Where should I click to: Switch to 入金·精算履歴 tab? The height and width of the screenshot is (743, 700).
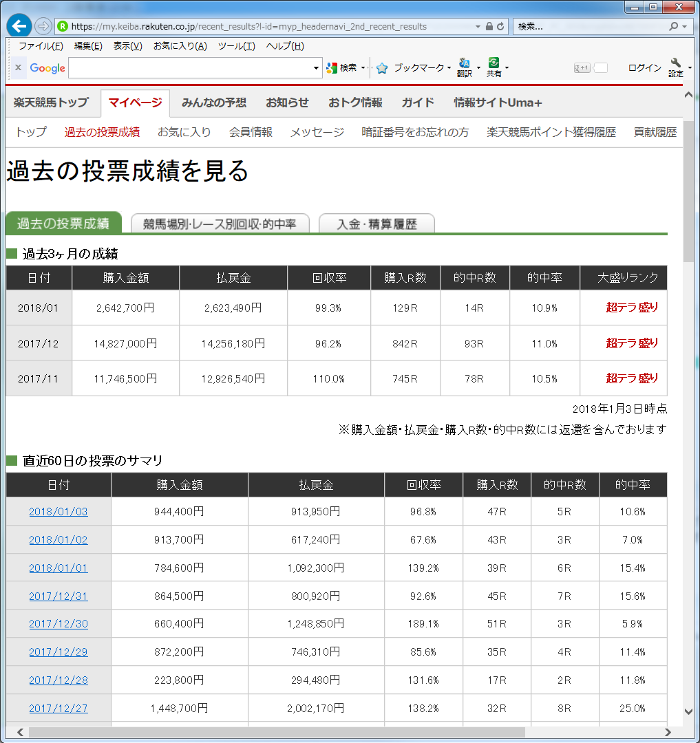coord(376,224)
